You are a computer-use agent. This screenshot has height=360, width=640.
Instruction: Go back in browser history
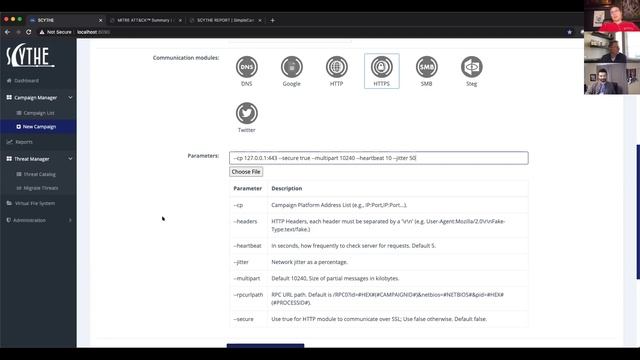point(8,32)
